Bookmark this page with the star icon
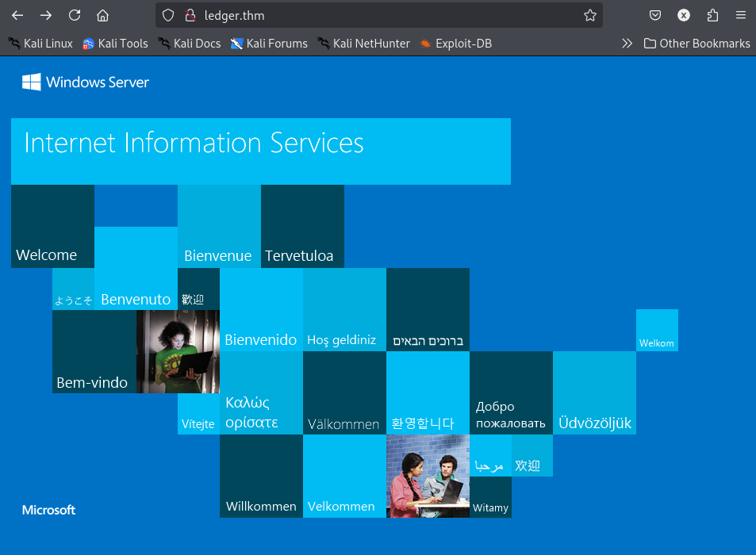This screenshot has height=555, width=756. coord(589,15)
